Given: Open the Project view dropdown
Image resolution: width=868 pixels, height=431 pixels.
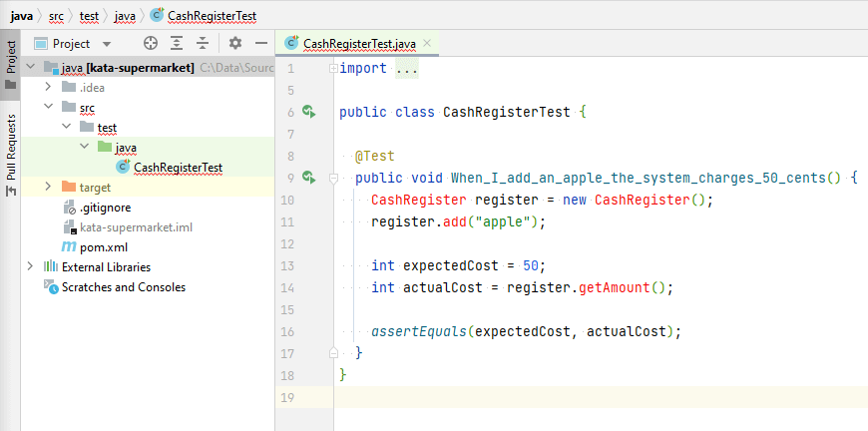Looking at the screenshot, I should tap(107, 44).
